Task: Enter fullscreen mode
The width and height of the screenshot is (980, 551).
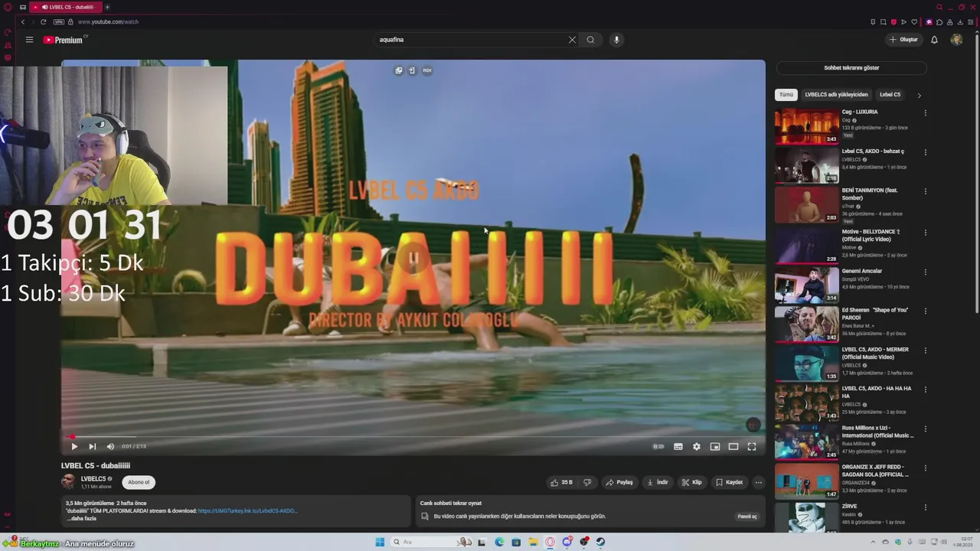Action: (752, 446)
